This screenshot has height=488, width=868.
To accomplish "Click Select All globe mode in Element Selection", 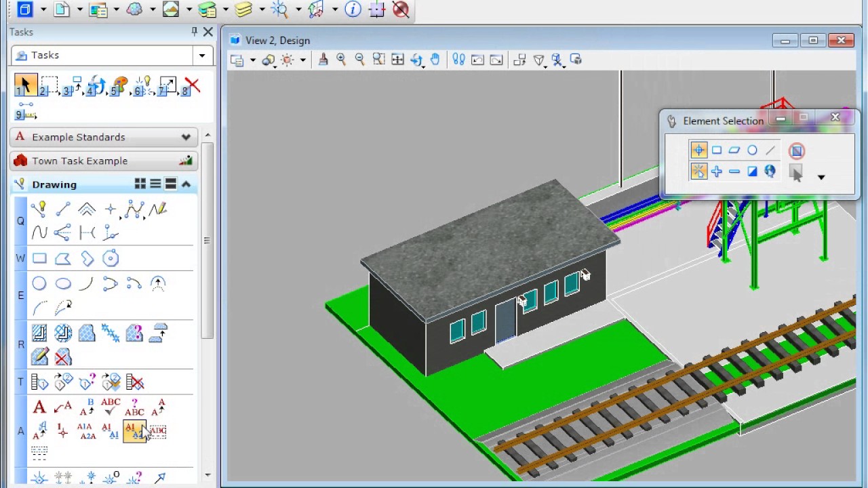I will pyautogui.click(x=770, y=171).
